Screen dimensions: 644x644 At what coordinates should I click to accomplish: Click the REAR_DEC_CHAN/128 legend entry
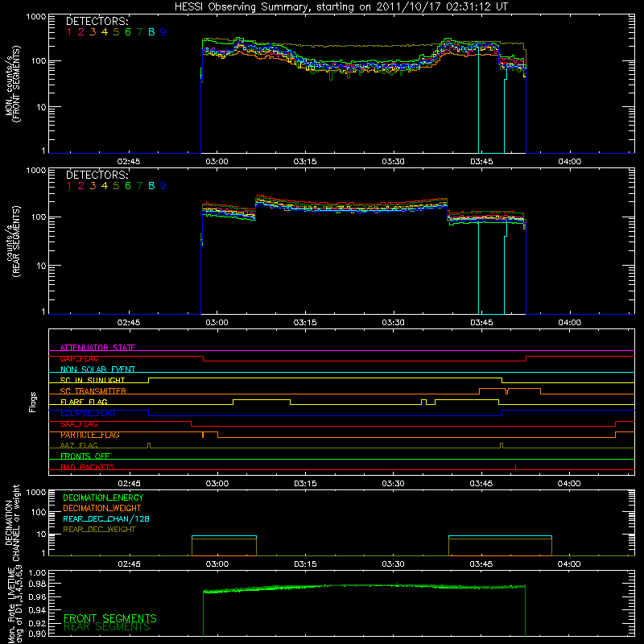106,519
